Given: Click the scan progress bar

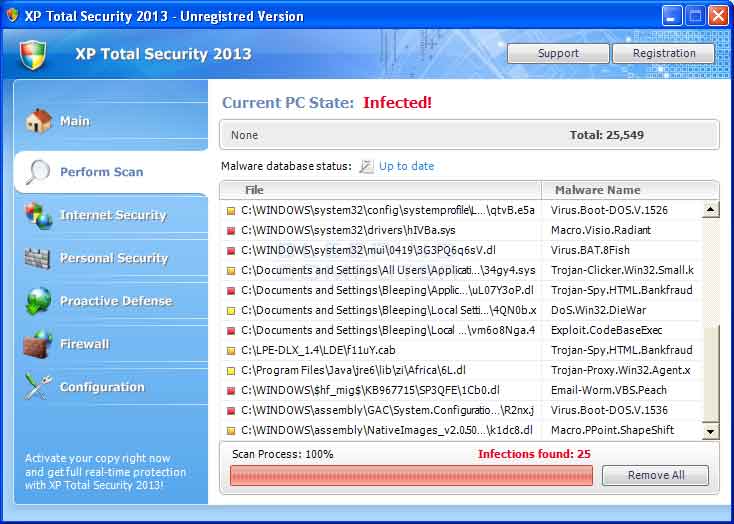Looking at the screenshot, I should 411,475.
